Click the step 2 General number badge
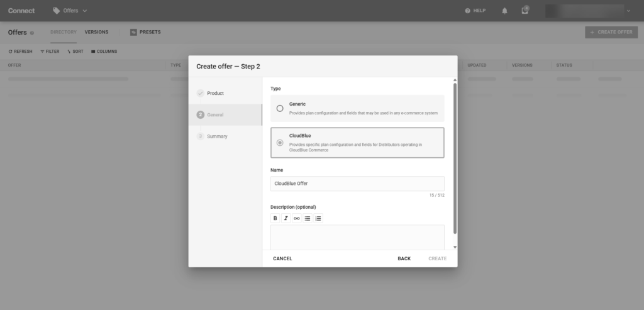The image size is (644, 310). click(x=201, y=114)
